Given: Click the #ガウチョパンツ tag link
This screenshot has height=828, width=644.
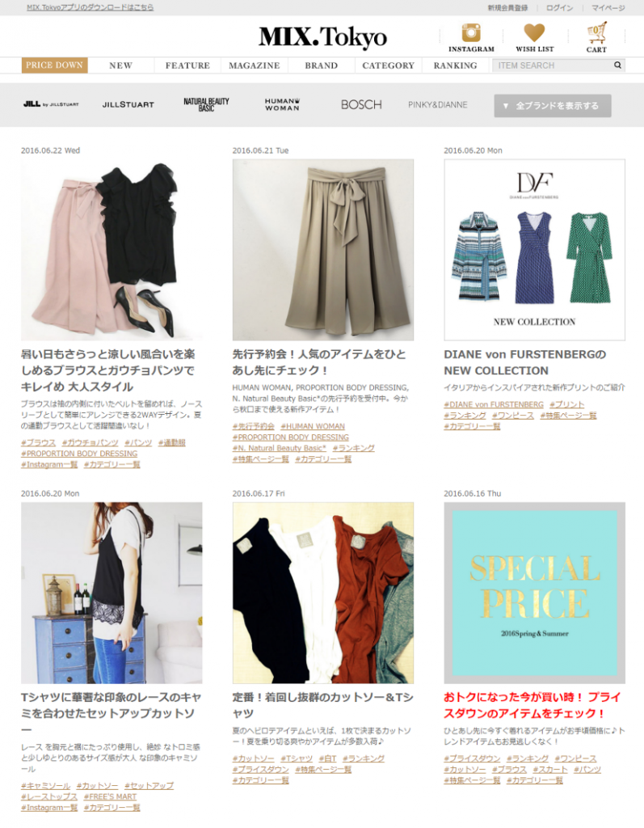Looking at the screenshot, I should click(90, 442).
